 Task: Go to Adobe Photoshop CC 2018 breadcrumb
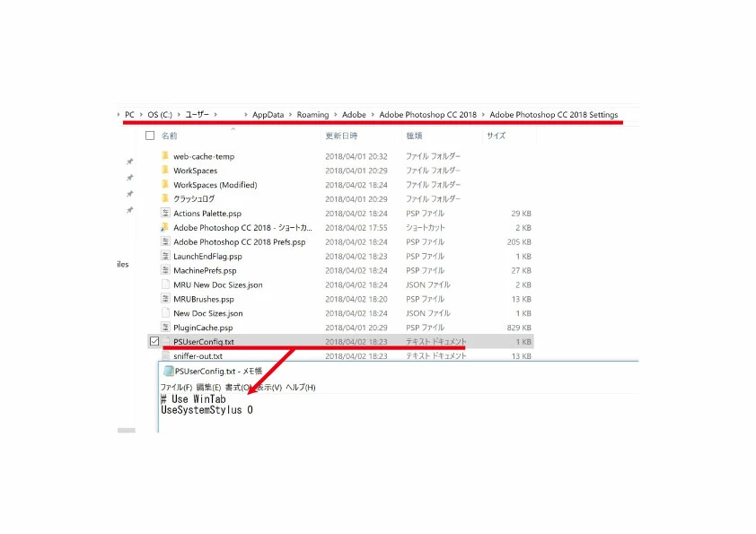pos(427,115)
